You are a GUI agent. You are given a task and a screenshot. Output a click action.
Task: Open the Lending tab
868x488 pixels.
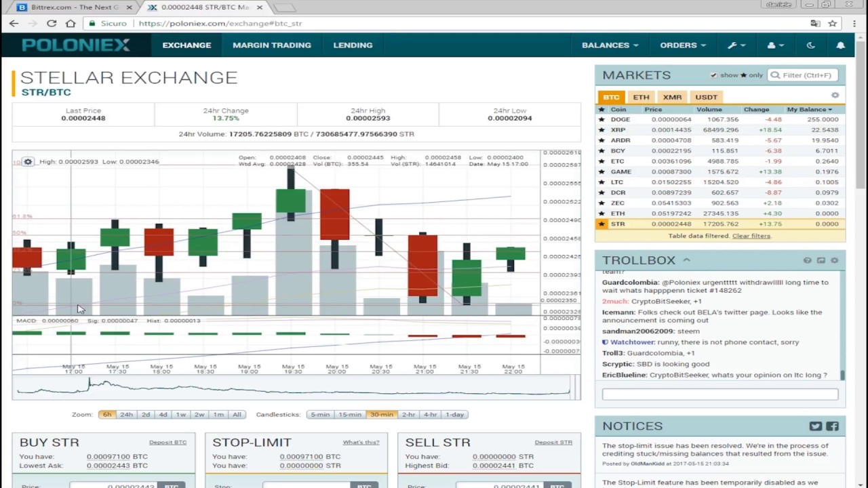[x=353, y=45]
